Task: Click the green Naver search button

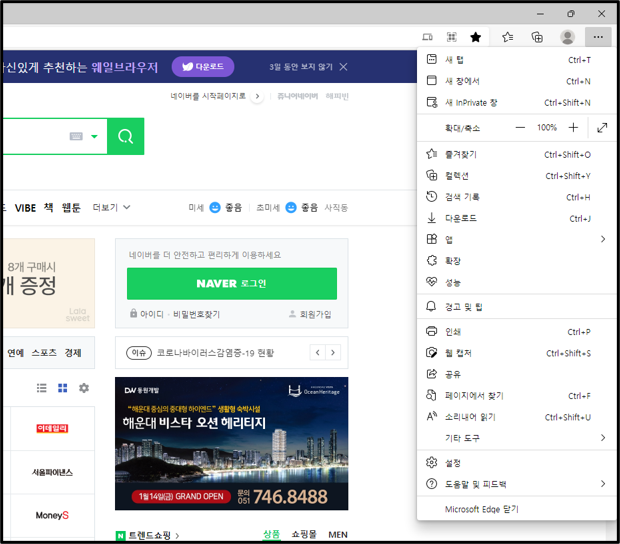Action: pyautogui.click(x=126, y=136)
